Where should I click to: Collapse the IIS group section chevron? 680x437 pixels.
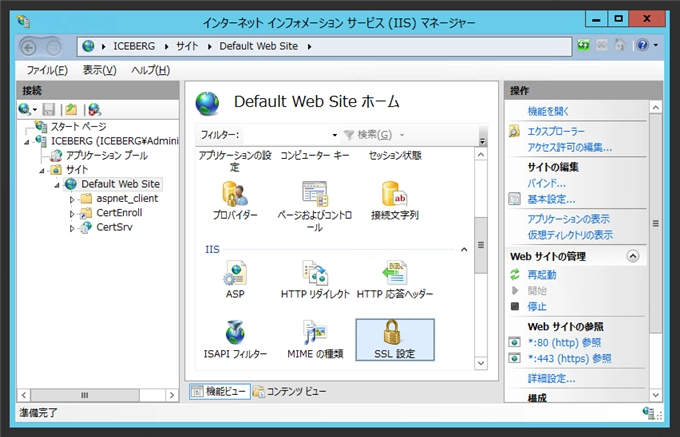464,250
